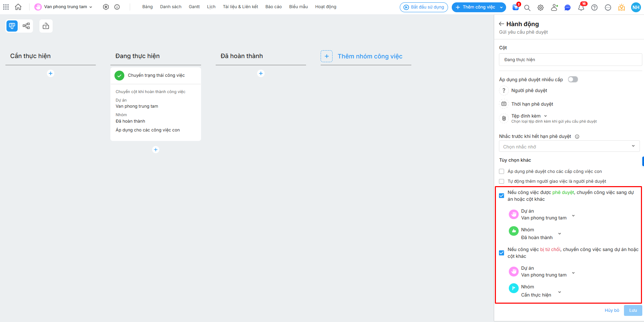
Task: Uncheck the approved-task move option checkbox
Action: click(501, 196)
